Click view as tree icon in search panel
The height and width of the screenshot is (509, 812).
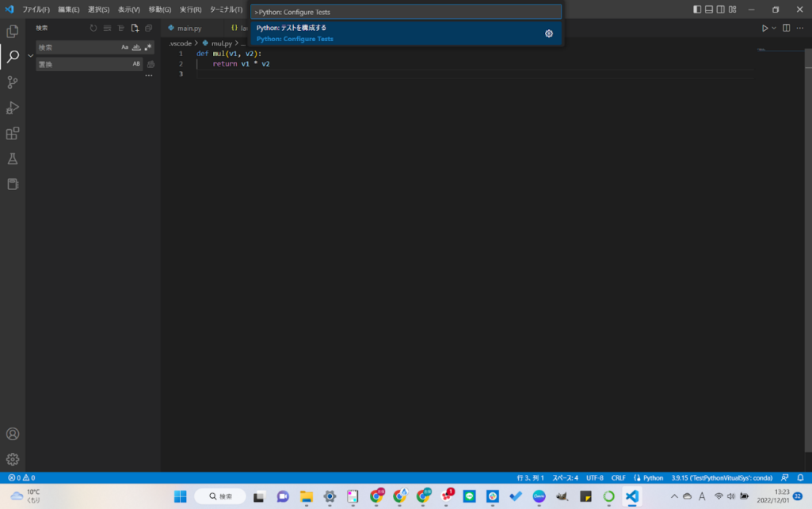(x=121, y=28)
